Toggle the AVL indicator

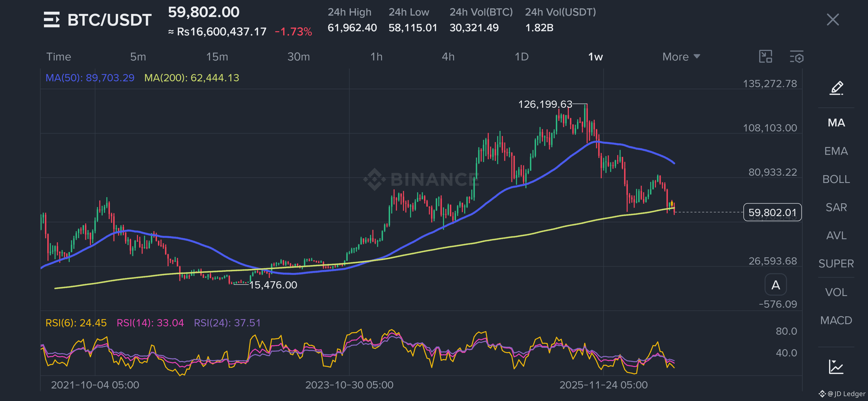[836, 235]
